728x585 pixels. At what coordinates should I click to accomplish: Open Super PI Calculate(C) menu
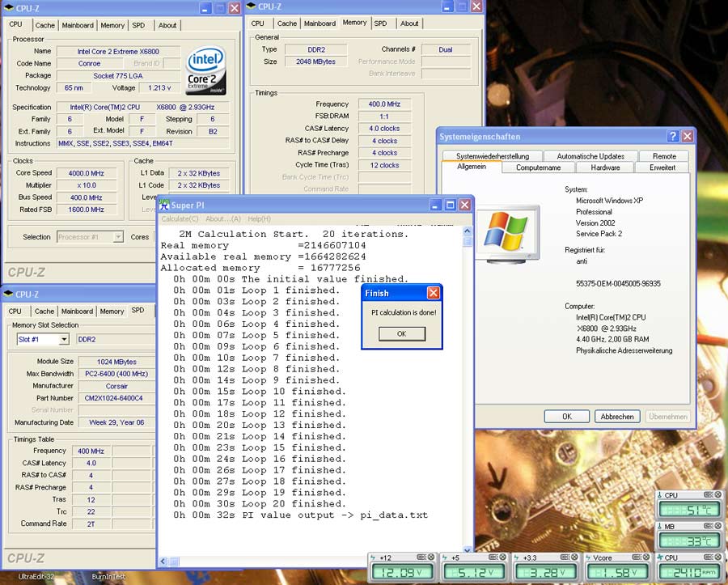click(180, 218)
